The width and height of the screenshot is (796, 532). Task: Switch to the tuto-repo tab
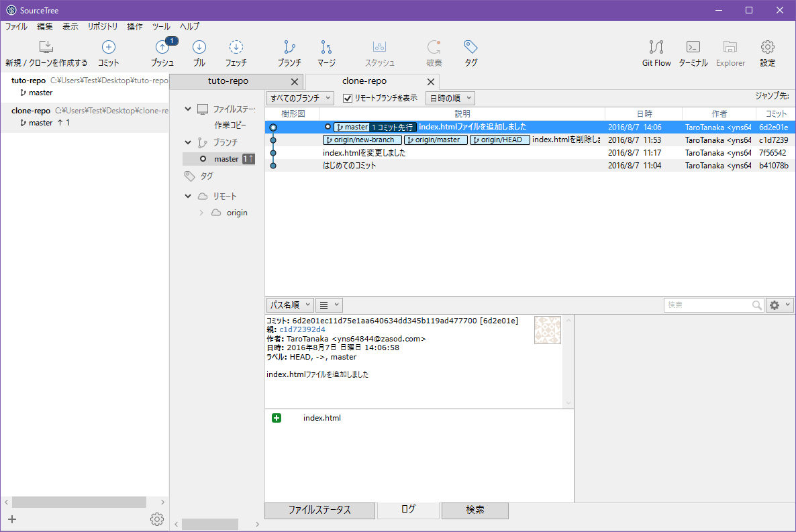[228, 81]
